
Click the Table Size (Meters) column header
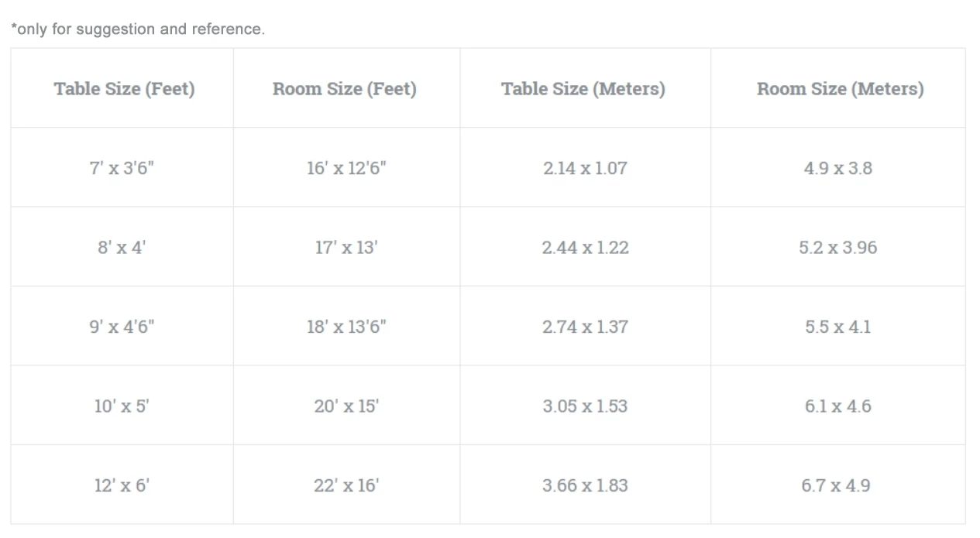[x=583, y=89]
